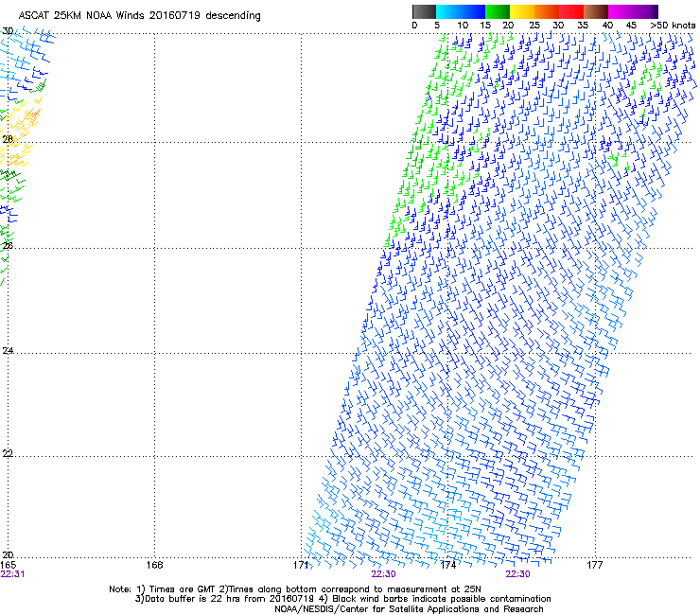Click the brown 35-40 knots legend swatch

coord(596,11)
